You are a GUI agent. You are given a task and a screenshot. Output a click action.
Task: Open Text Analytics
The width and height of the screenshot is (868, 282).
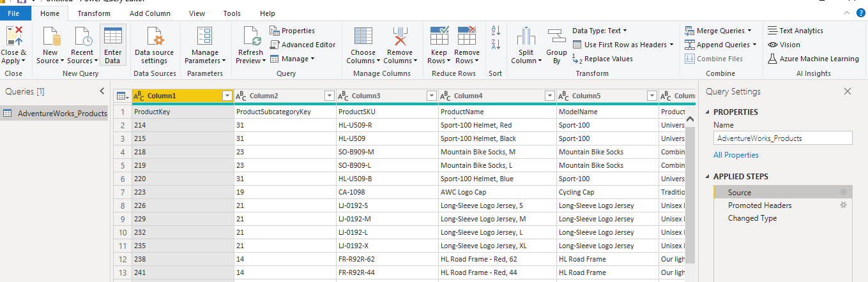point(795,31)
